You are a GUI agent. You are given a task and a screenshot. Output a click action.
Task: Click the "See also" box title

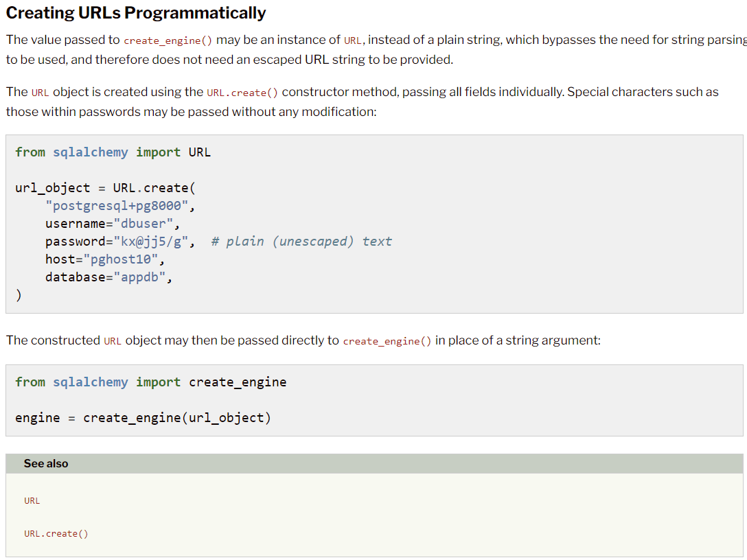46,464
